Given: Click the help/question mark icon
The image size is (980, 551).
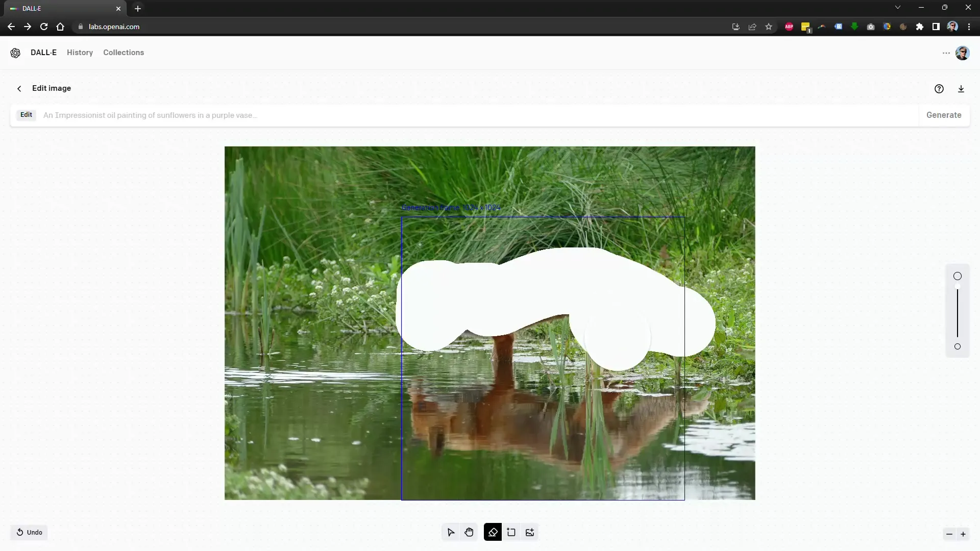Looking at the screenshot, I should [x=939, y=88].
